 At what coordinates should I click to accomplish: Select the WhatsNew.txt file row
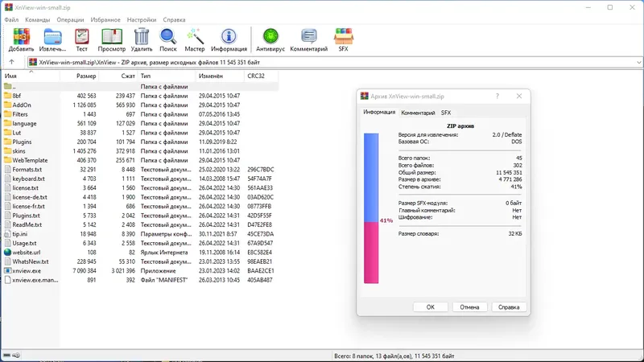140,261
